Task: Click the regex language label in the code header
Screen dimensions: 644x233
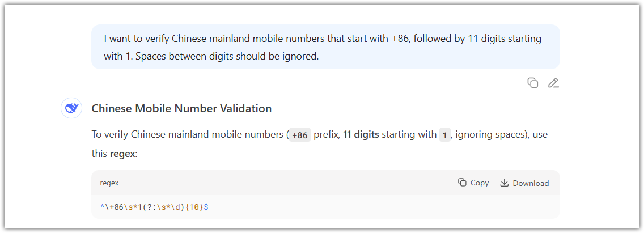Action: tap(109, 183)
